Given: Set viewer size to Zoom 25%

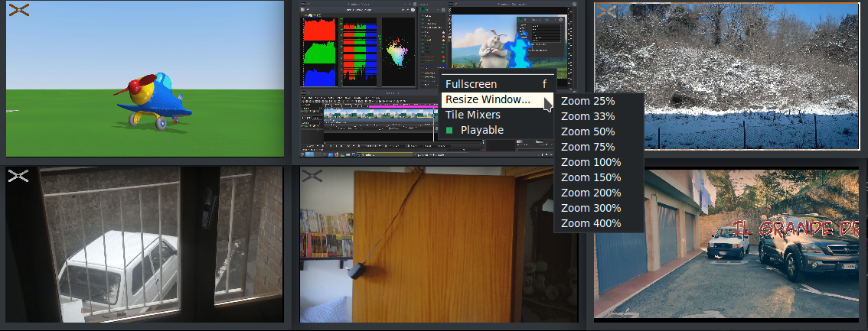Looking at the screenshot, I should coord(587,101).
